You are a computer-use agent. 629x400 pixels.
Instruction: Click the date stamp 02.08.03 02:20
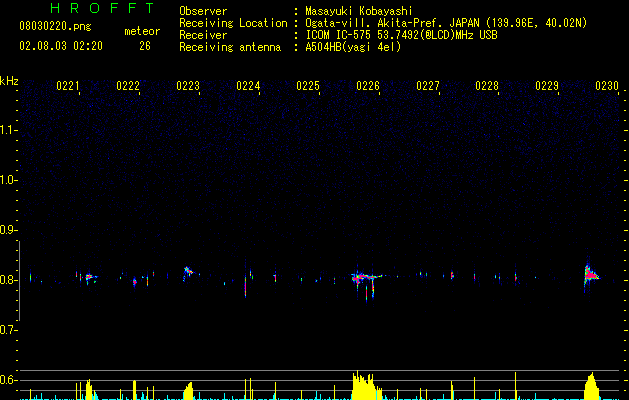point(61,46)
